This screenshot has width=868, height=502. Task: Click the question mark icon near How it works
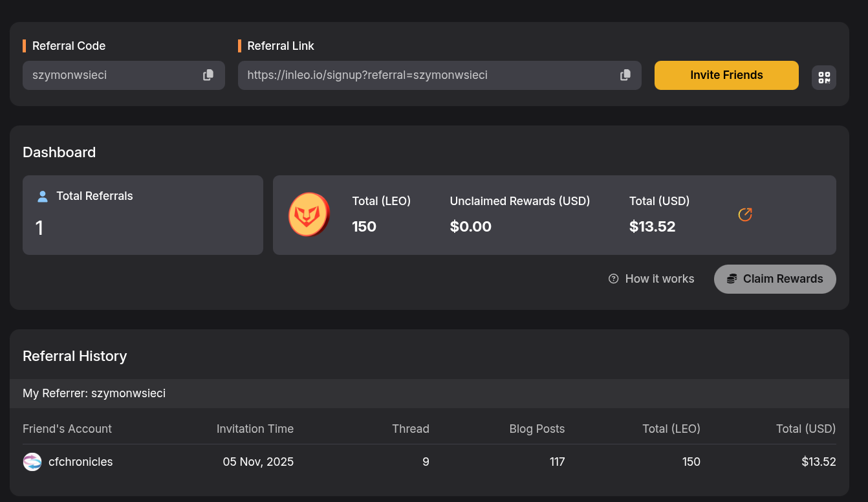pyautogui.click(x=613, y=279)
